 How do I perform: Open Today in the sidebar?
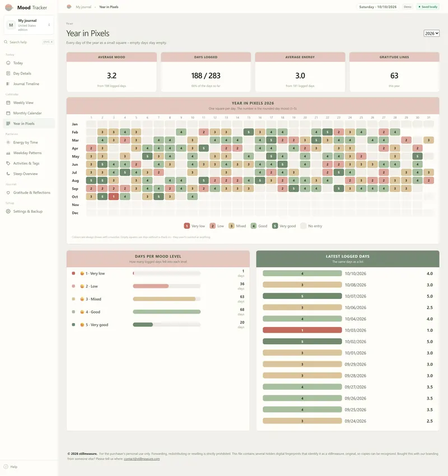click(30, 63)
